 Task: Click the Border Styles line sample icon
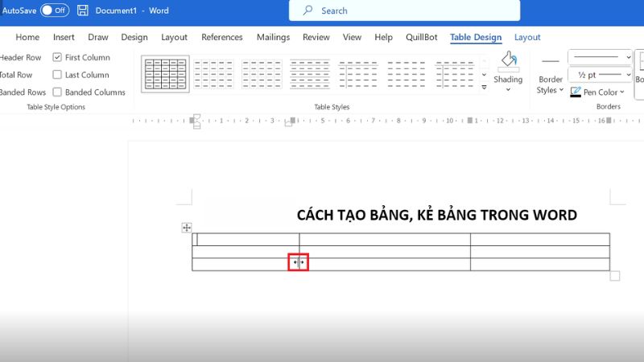click(551, 61)
